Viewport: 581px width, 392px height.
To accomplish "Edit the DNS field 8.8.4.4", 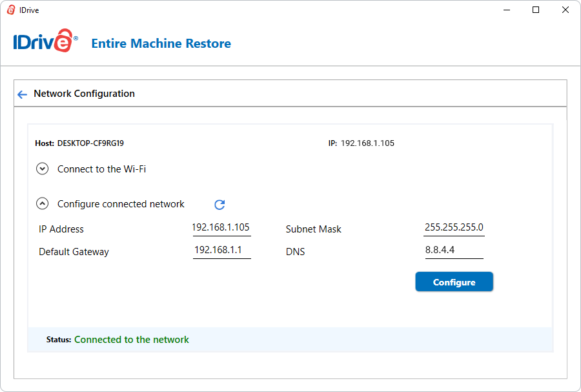I will tap(454, 251).
